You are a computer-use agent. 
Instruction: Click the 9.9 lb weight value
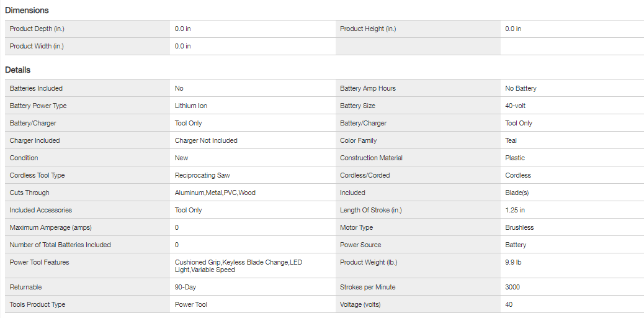coord(513,263)
